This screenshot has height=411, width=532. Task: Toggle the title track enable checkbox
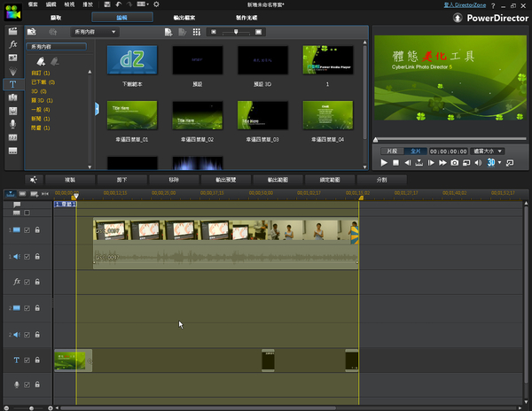tap(27, 360)
